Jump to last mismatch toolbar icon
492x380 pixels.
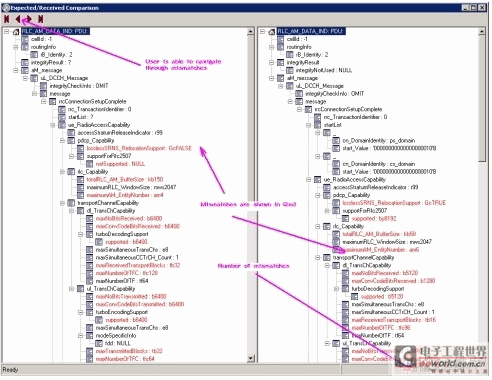pos(40,19)
